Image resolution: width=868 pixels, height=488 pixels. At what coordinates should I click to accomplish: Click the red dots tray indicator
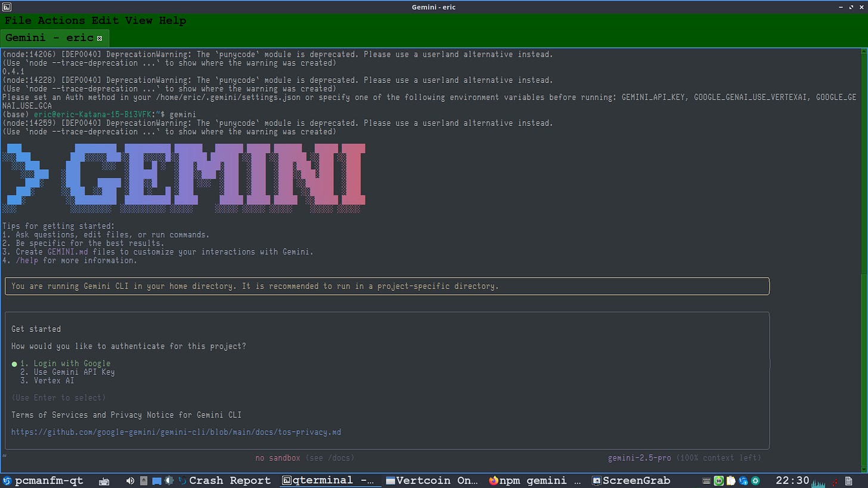(835, 481)
